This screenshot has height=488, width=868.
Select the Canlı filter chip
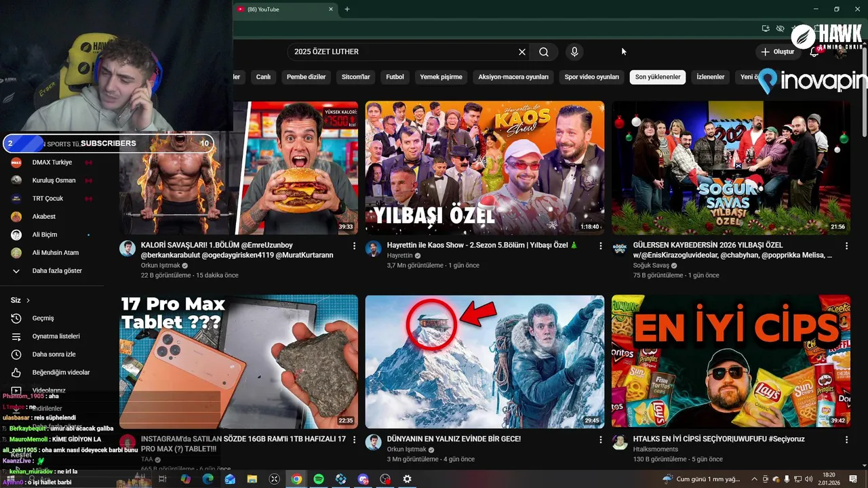(x=263, y=77)
